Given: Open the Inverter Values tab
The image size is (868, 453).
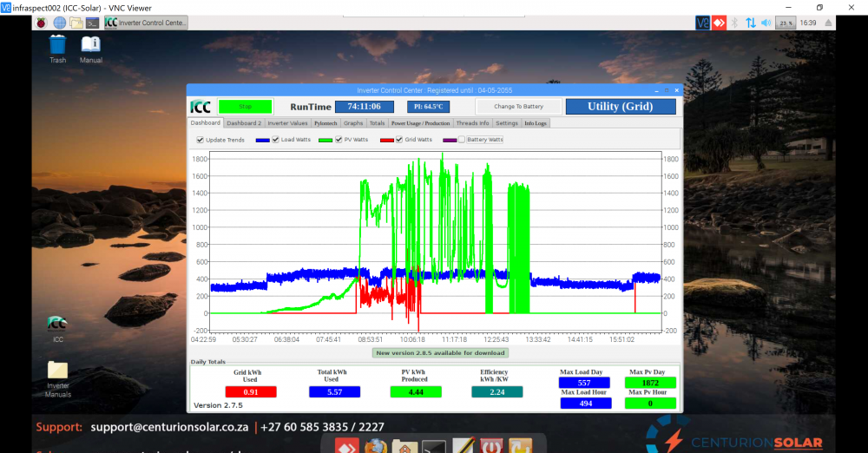Looking at the screenshot, I should click(287, 123).
